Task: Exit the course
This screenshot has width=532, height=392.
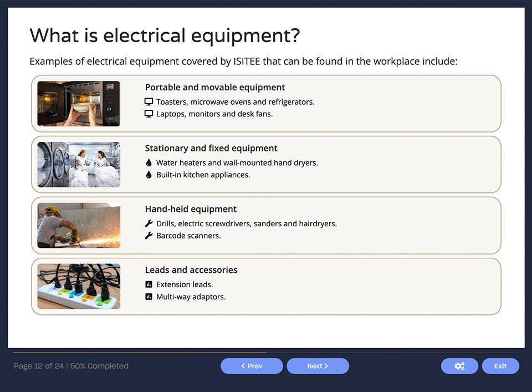Action: (x=500, y=366)
